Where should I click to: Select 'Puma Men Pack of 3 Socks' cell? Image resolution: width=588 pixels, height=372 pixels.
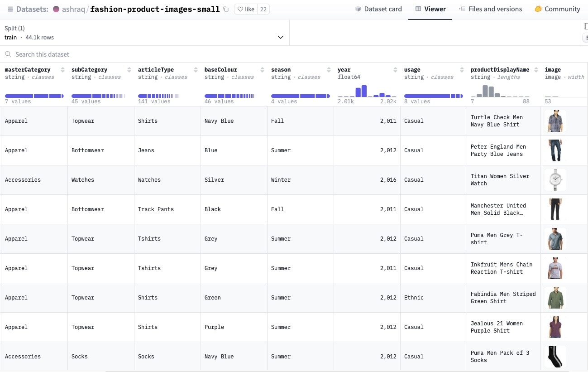coord(504,357)
